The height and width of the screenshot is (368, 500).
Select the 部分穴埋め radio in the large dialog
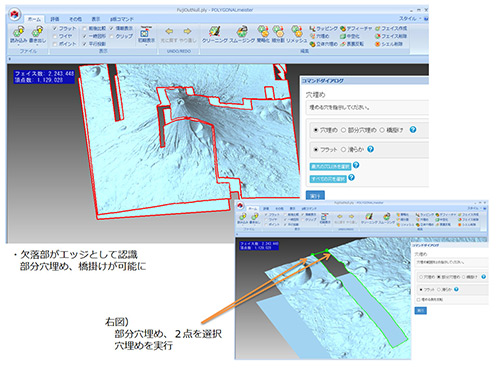click(343, 130)
